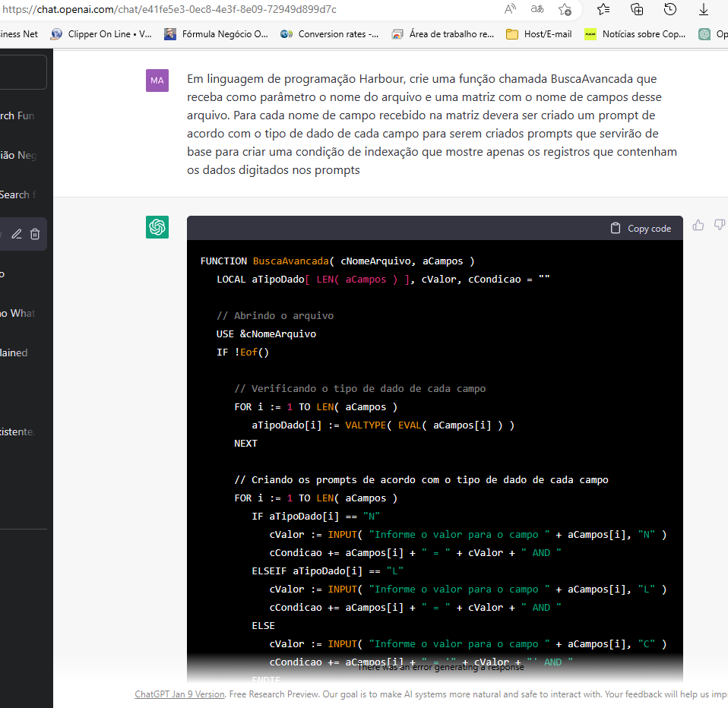
Task: Click the MA user avatar
Action: coord(157,80)
